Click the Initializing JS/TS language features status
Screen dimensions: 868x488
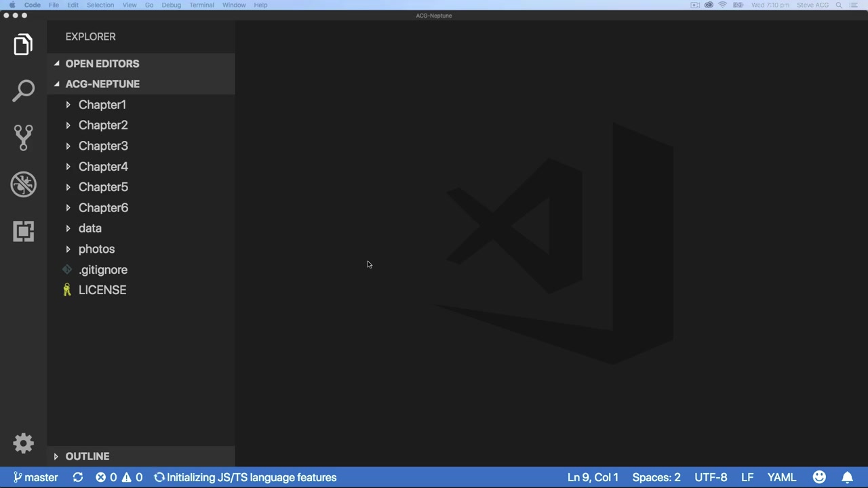(245, 477)
